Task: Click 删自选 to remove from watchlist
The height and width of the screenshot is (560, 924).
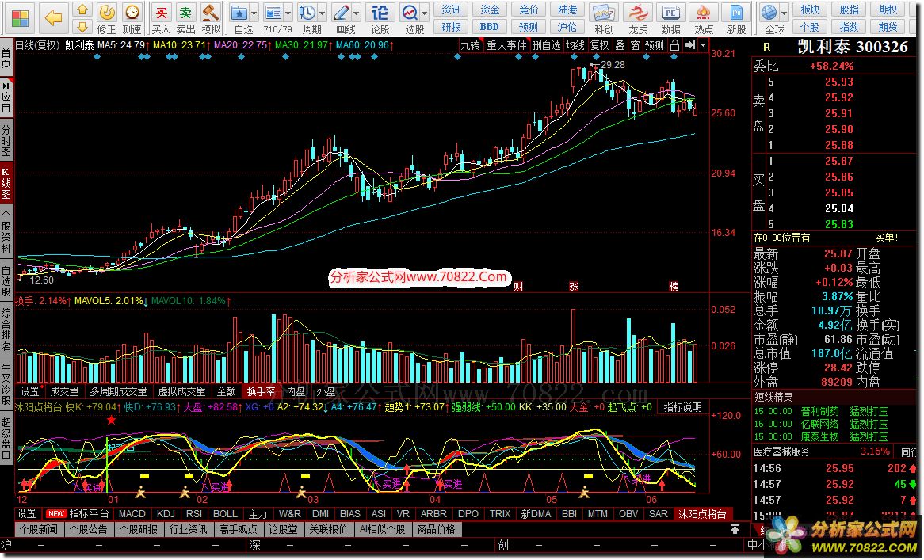Action: coord(546,45)
